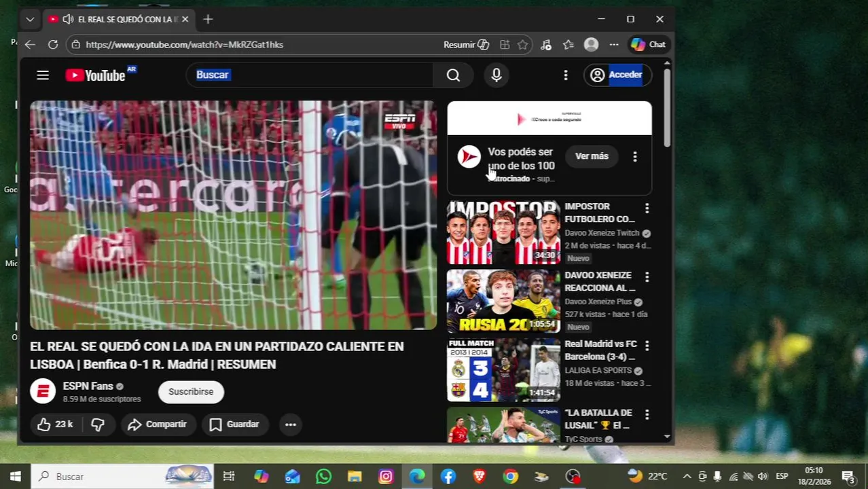Show hidden tray icons chevron
Screen dimensions: 868x489
(x=687, y=477)
